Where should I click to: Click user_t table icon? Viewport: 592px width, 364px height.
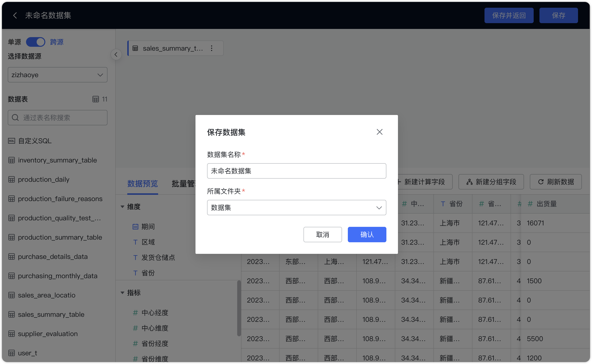tap(12, 353)
